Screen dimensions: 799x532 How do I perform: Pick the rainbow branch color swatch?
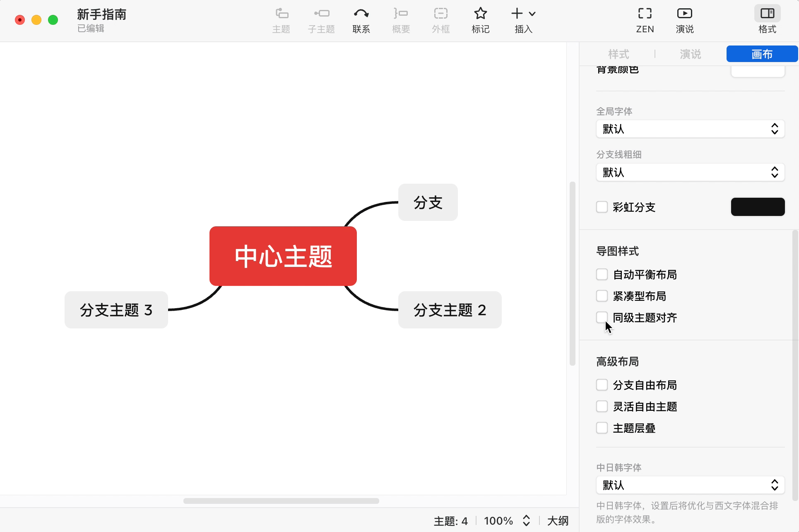[758, 207]
